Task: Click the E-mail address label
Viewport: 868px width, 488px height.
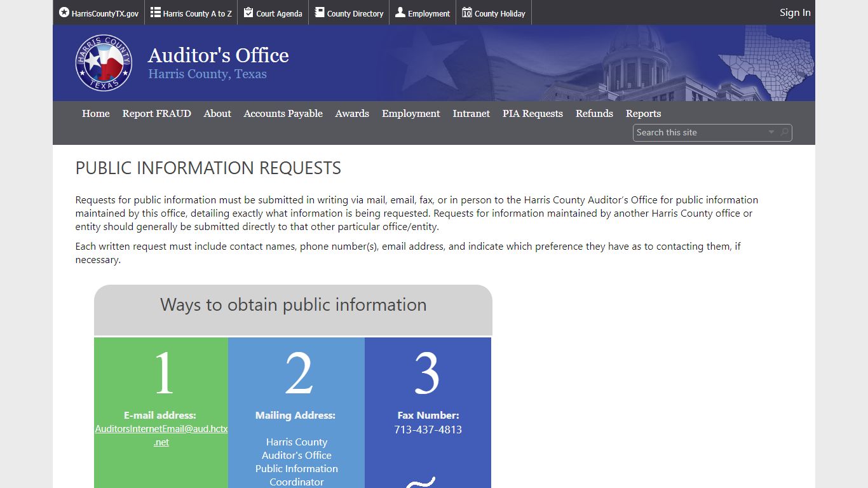Action: (x=160, y=415)
